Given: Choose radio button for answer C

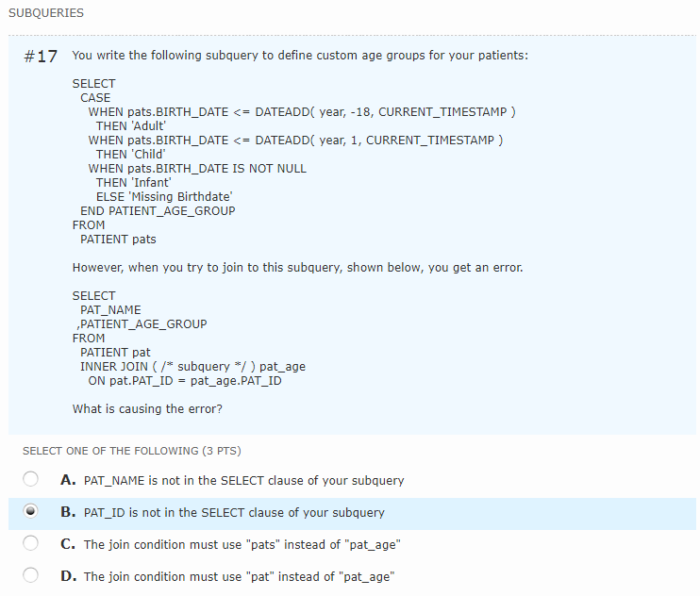Looking at the screenshot, I should [30, 543].
